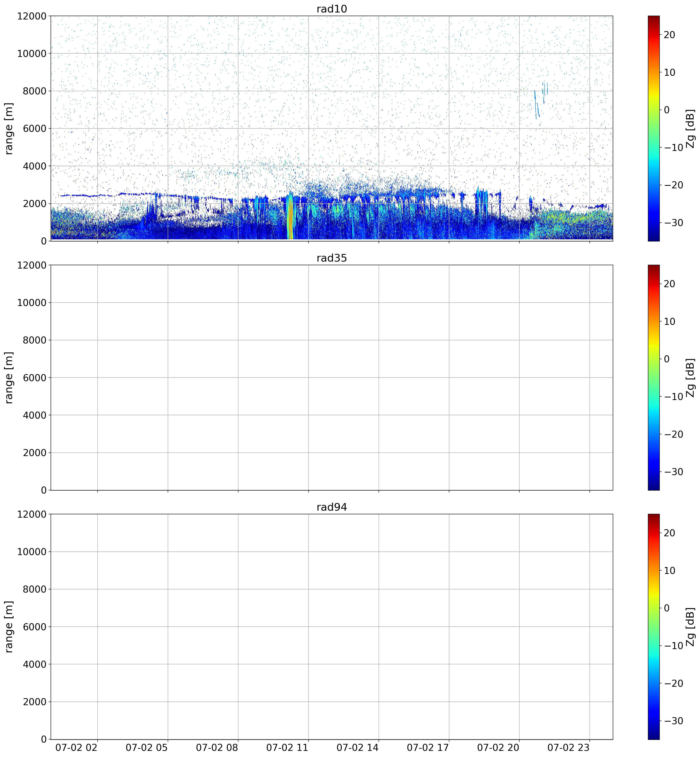Click the x-axis label 07-02 02
The height and width of the screenshot is (757, 700).
(76, 748)
